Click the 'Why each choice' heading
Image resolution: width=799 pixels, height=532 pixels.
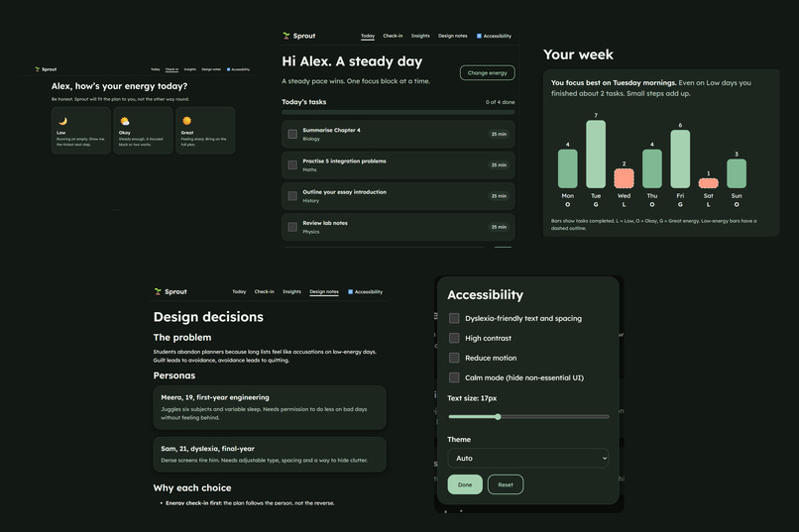click(x=192, y=487)
